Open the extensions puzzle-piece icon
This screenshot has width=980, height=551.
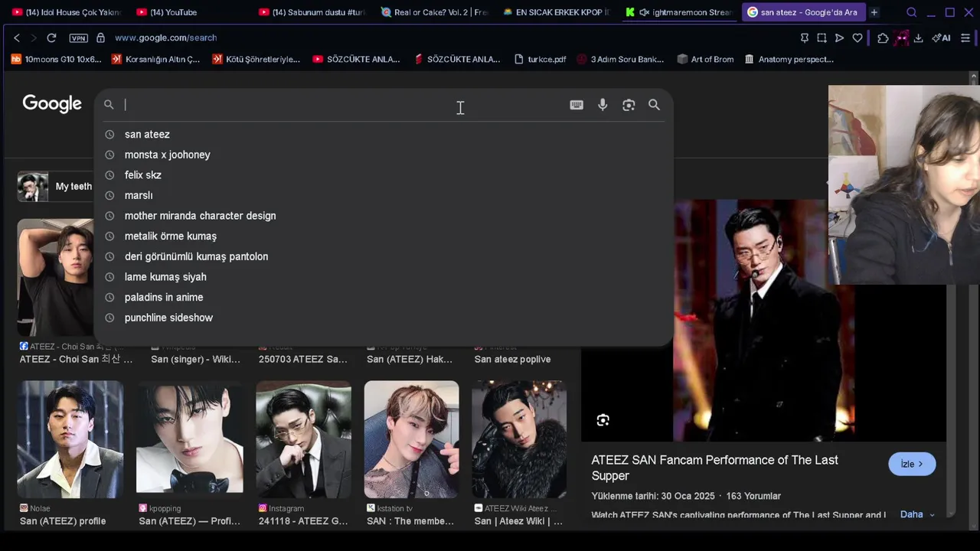pyautogui.click(x=883, y=37)
